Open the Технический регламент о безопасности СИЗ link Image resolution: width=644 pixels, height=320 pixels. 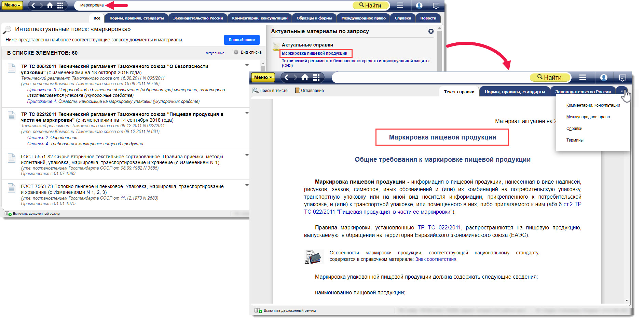tap(355, 63)
